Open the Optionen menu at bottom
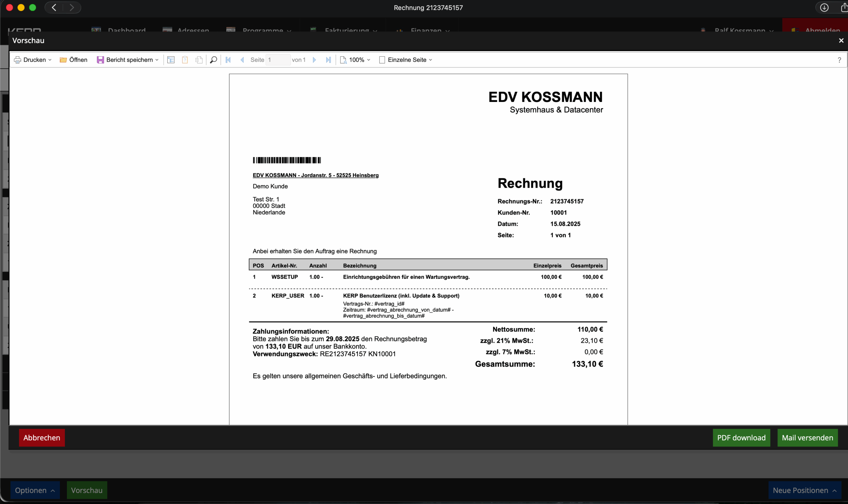 coord(35,490)
